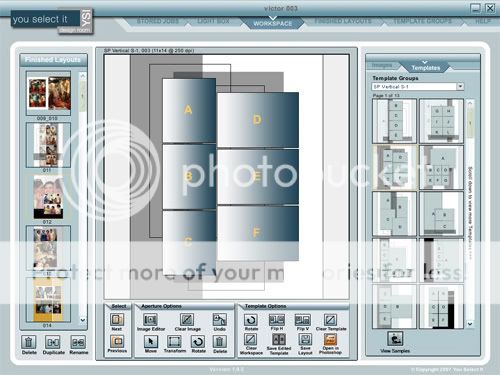Click the Save Layout icon

coord(305,340)
